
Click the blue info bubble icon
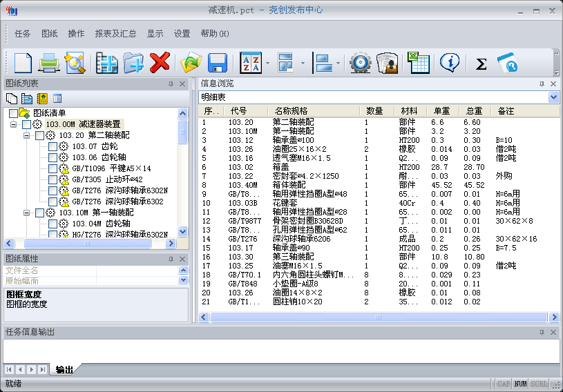click(450, 63)
